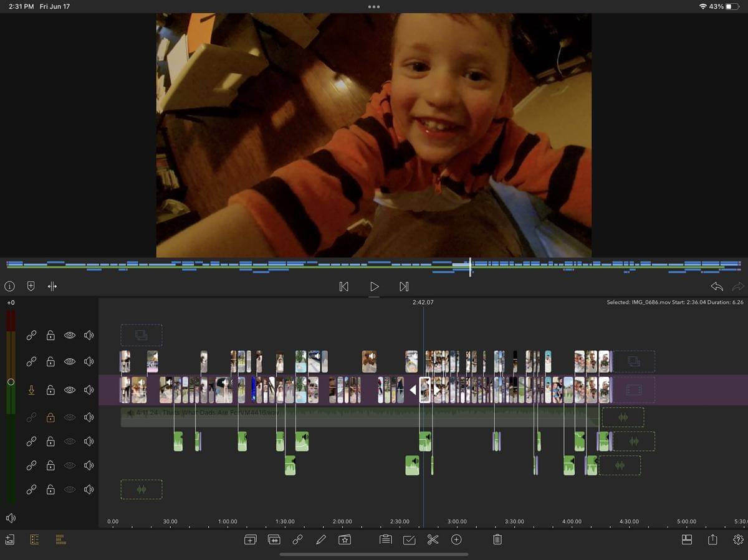Hide the main purple track via eye
Screen dimensions: 748x560
[x=70, y=390]
